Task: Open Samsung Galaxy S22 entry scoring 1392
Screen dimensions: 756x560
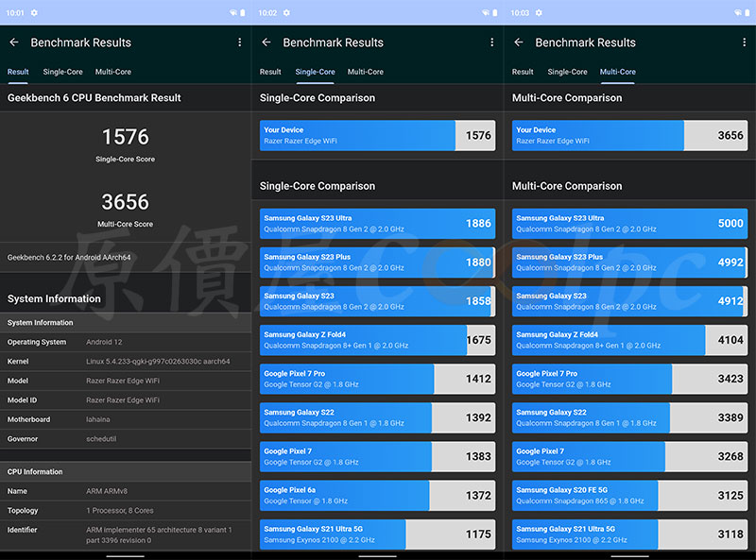Action: coord(377,417)
